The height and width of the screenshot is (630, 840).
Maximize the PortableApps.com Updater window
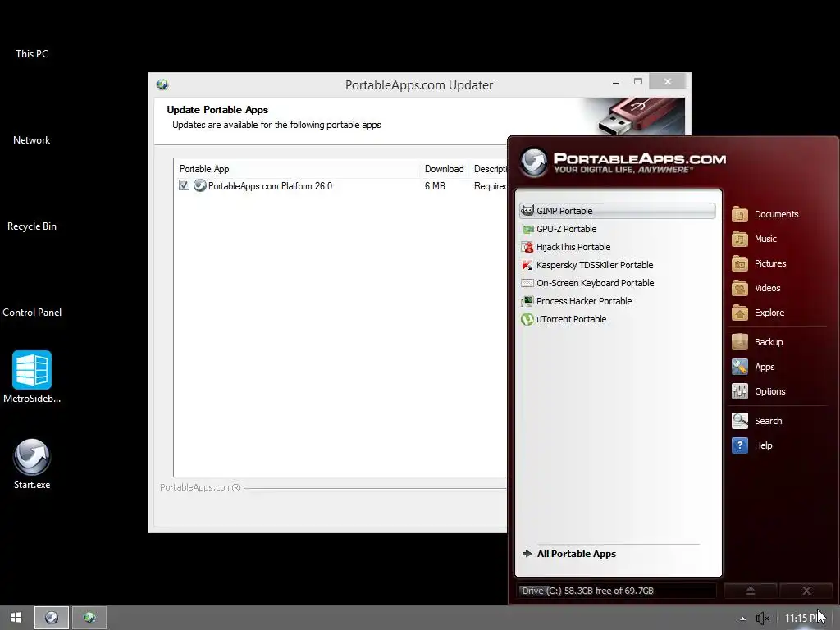638,82
